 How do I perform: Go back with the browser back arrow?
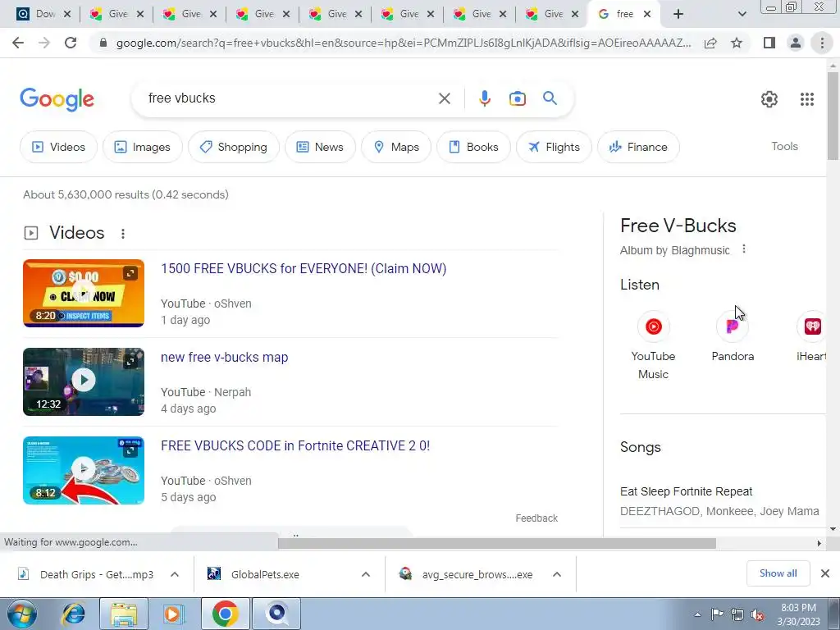pyautogui.click(x=18, y=43)
